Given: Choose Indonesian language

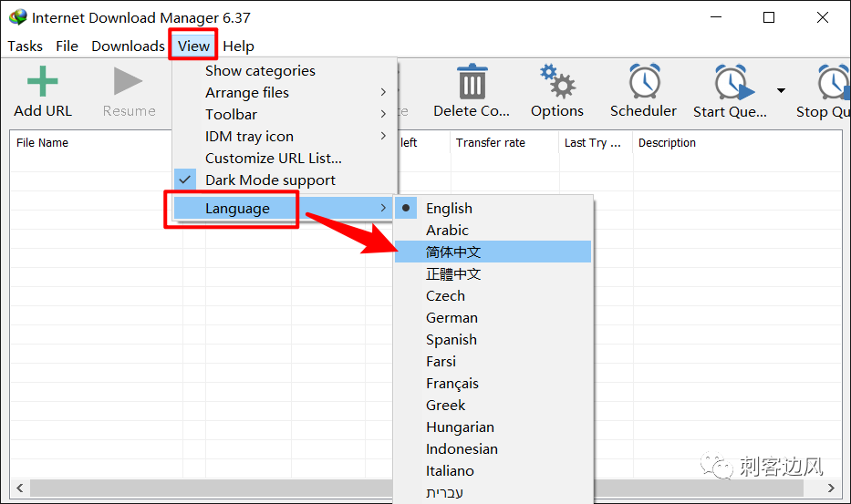Looking at the screenshot, I should point(493,448).
